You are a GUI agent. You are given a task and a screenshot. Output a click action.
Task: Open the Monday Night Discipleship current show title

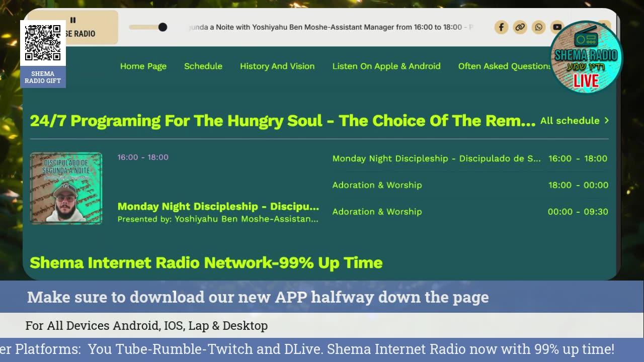tap(218, 207)
